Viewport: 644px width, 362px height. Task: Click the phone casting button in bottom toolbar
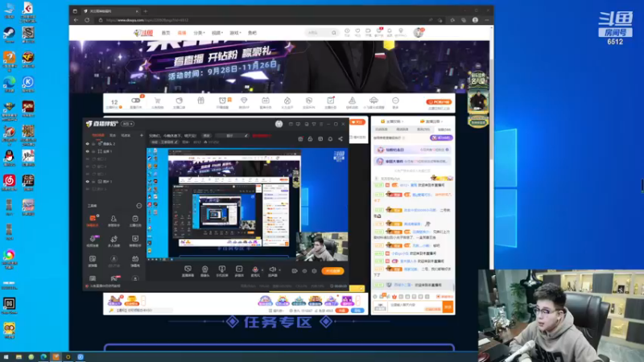click(x=222, y=270)
